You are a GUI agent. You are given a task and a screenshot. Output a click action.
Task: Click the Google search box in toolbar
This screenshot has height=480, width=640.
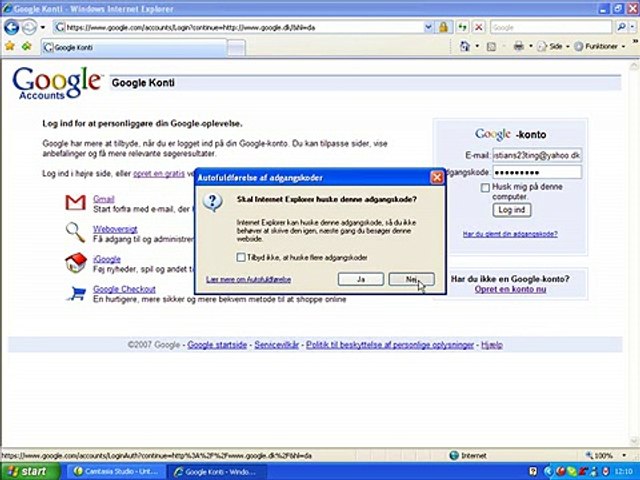[x=551, y=27]
